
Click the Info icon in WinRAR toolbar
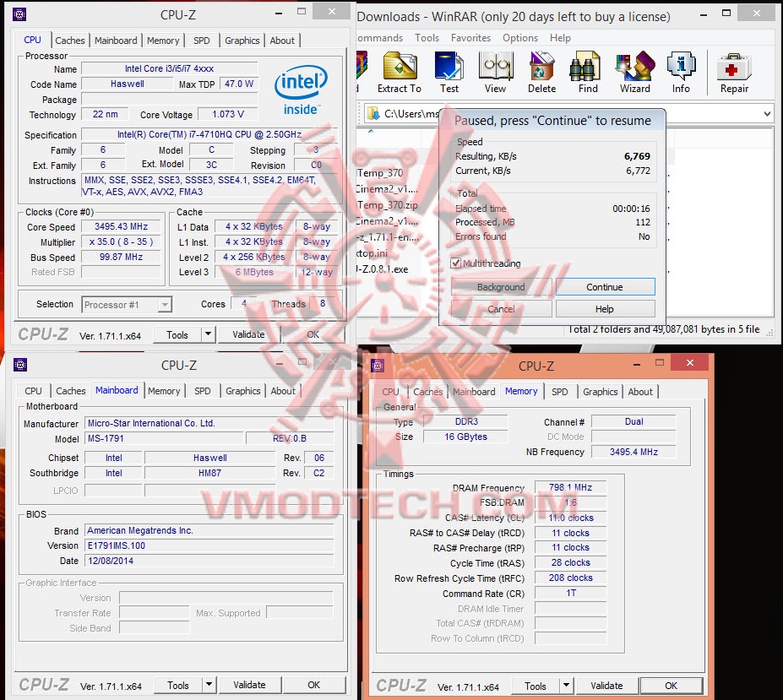681,73
